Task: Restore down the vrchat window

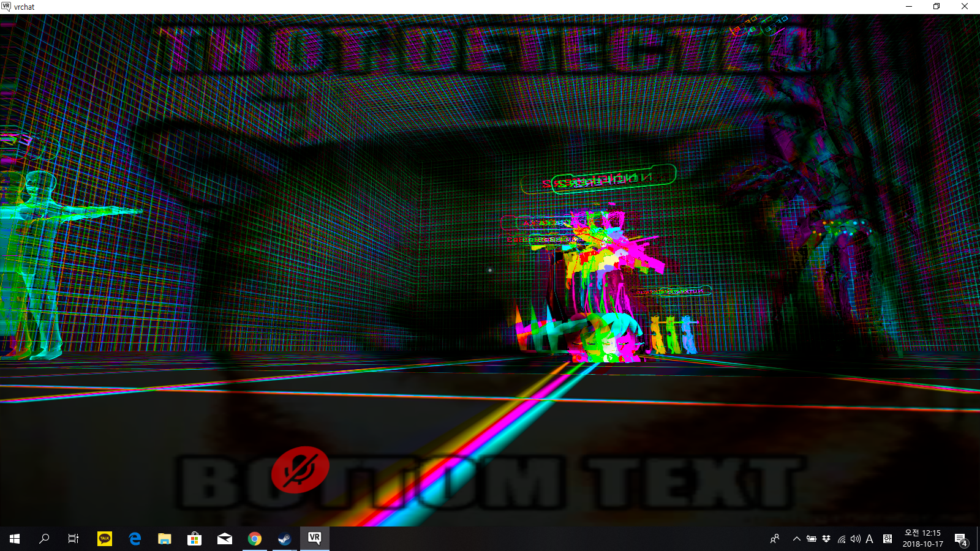Action: click(x=937, y=7)
